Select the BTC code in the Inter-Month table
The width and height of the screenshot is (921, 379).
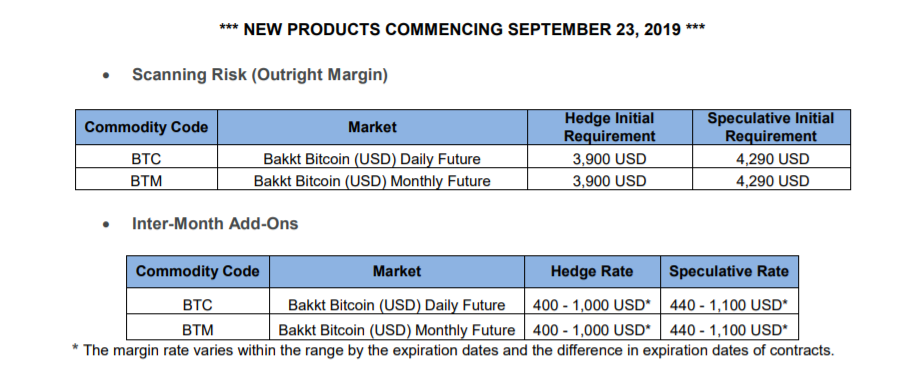[x=197, y=305]
